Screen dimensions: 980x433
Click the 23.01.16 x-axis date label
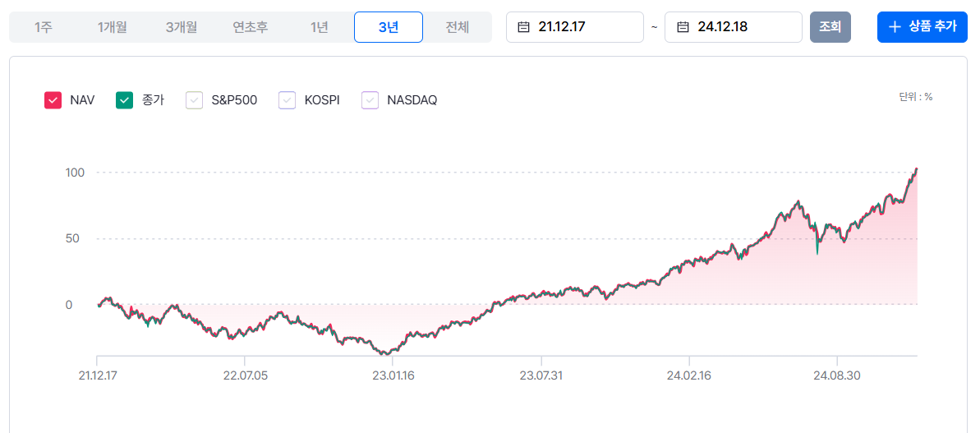click(x=393, y=375)
